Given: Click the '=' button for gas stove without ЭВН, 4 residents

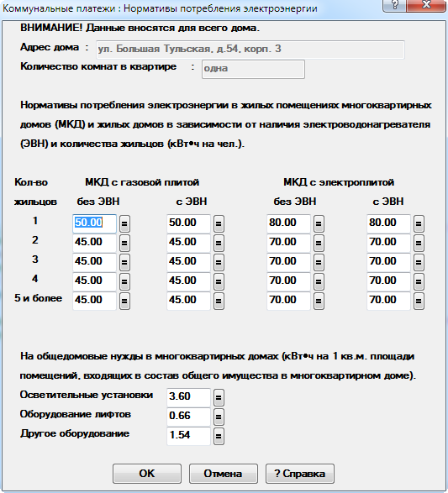Looking at the screenshot, I should (x=124, y=281).
